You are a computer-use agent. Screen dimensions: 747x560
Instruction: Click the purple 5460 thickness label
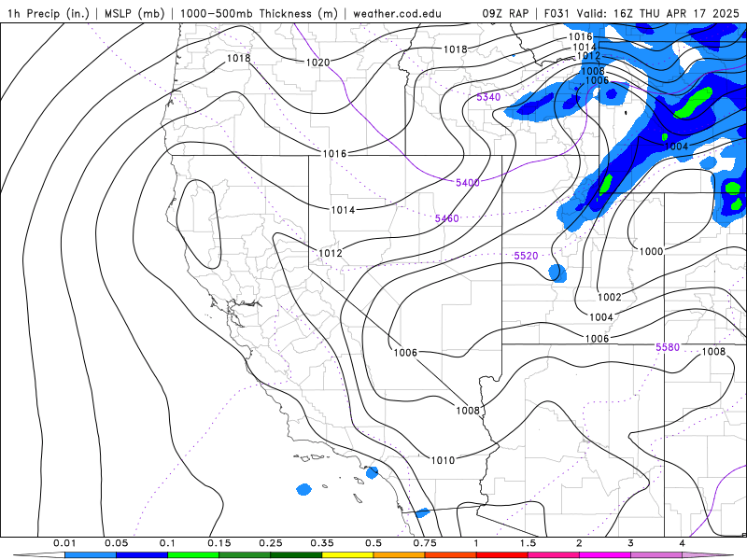point(447,218)
